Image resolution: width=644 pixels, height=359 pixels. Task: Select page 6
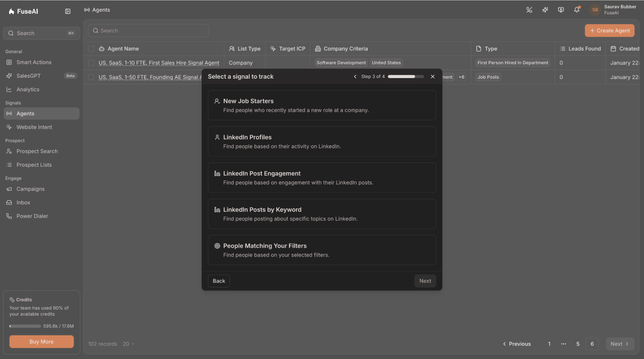click(x=592, y=344)
